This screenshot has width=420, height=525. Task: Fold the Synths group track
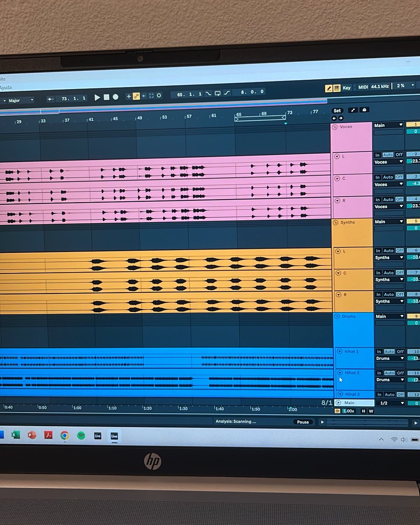click(336, 223)
